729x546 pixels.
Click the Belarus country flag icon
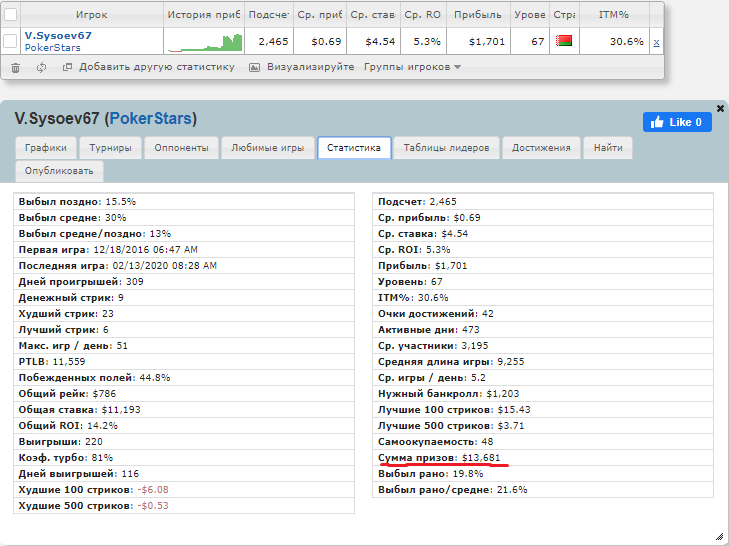click(564, 41)
